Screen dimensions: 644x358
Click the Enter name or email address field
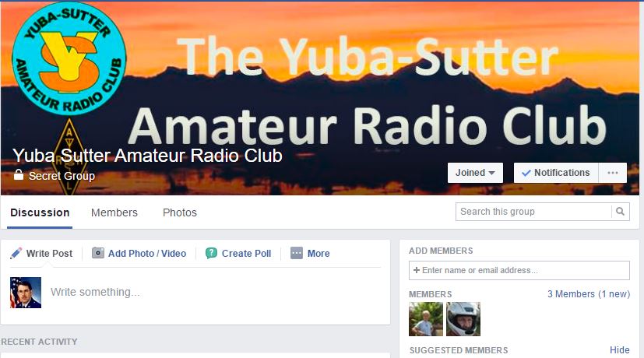click(x=519, y=270)
